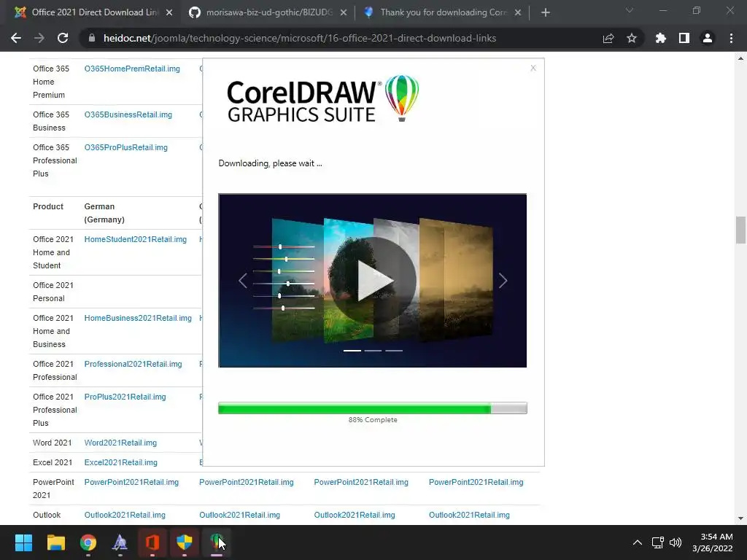This screenshot has height=560, width=747.
Task: Download German HomeStudent2021Retail.img
Action: tap(135, 239)
